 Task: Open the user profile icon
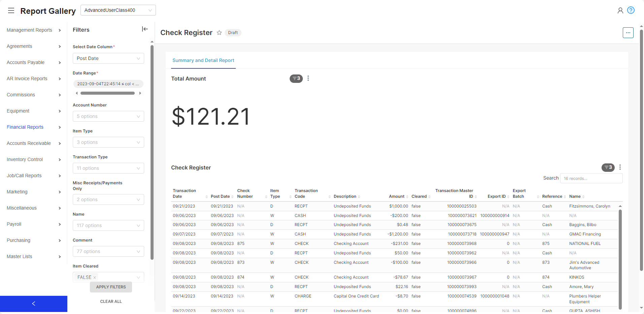point(620,10)
